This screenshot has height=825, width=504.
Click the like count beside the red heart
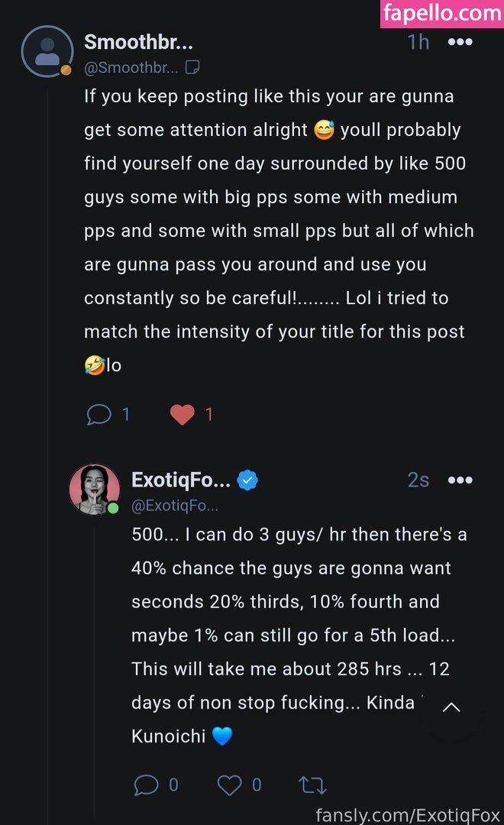coord(208,415)
